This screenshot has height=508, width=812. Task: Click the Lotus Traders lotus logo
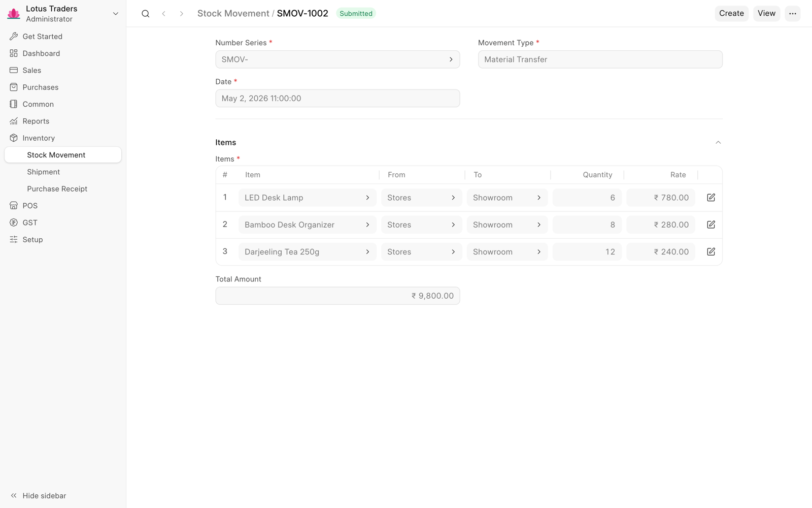(14, 14)
